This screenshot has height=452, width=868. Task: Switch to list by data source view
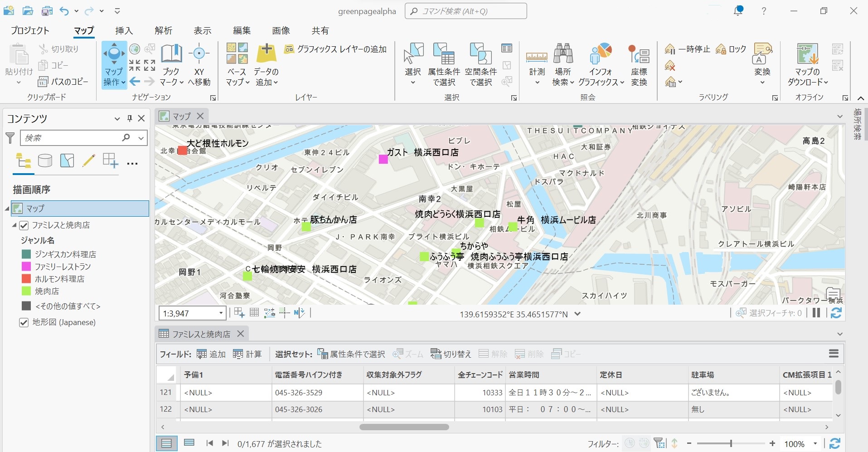pyautogui.click(x=45, y=160)
